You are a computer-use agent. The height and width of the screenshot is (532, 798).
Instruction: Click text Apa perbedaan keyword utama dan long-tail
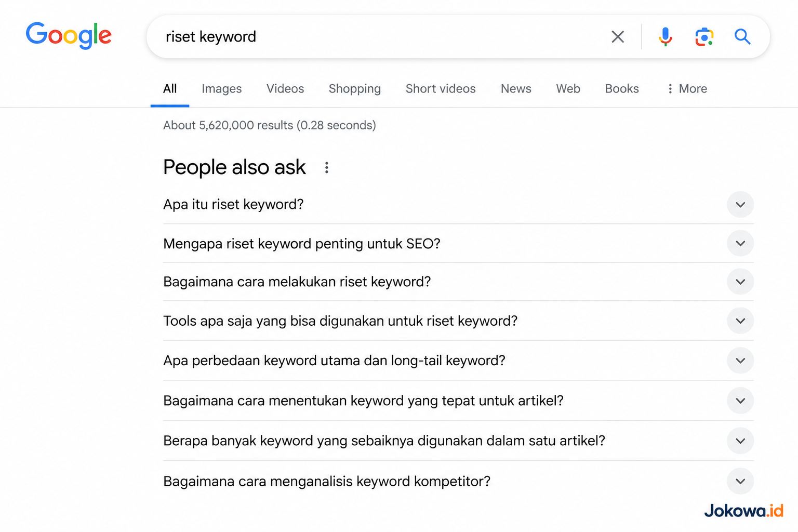click(x=302, y=361)
